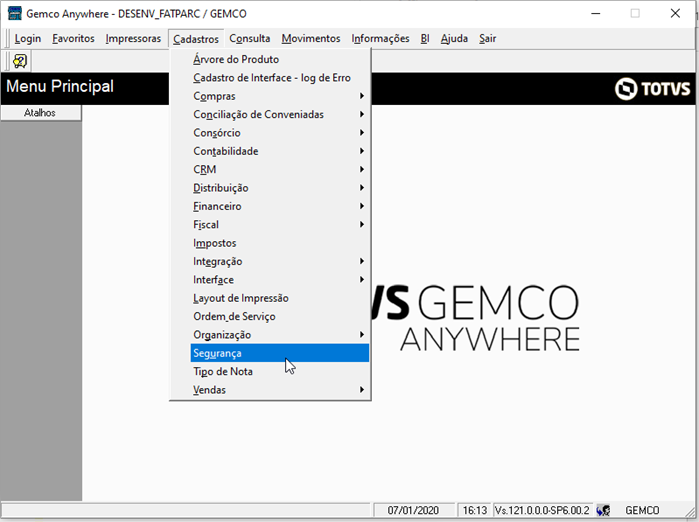
Task: Click the help lightbulb toolbar icon
Action: (x=20, y=61)
